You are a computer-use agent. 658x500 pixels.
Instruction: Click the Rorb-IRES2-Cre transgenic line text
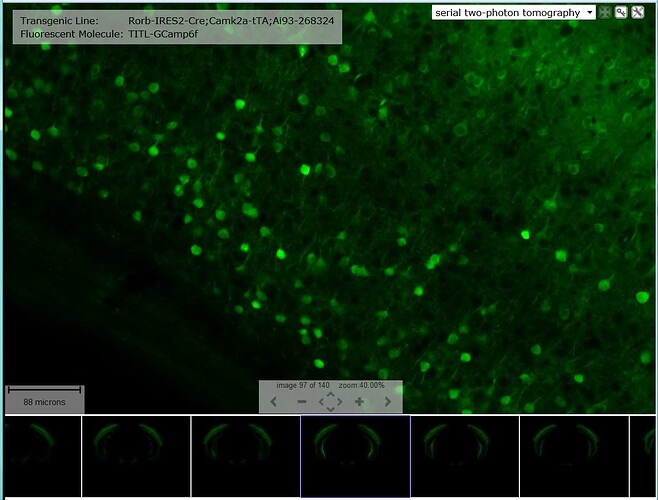(x=231, y=21)
